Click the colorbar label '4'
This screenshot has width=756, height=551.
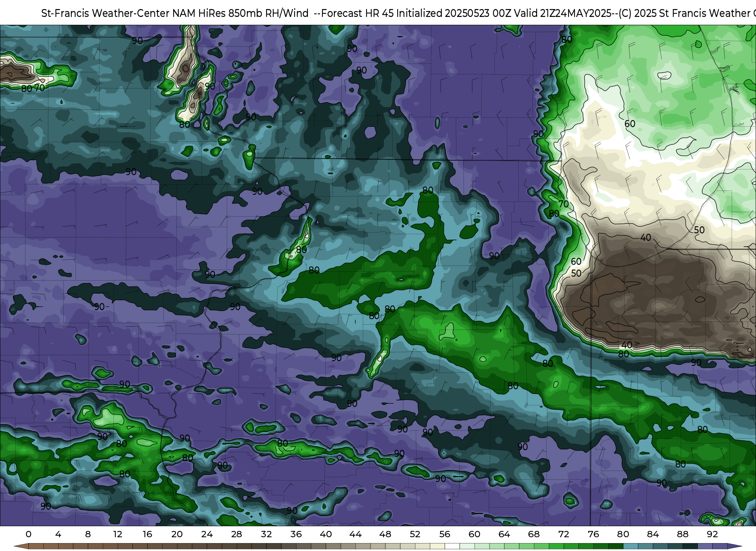point(58,534)
